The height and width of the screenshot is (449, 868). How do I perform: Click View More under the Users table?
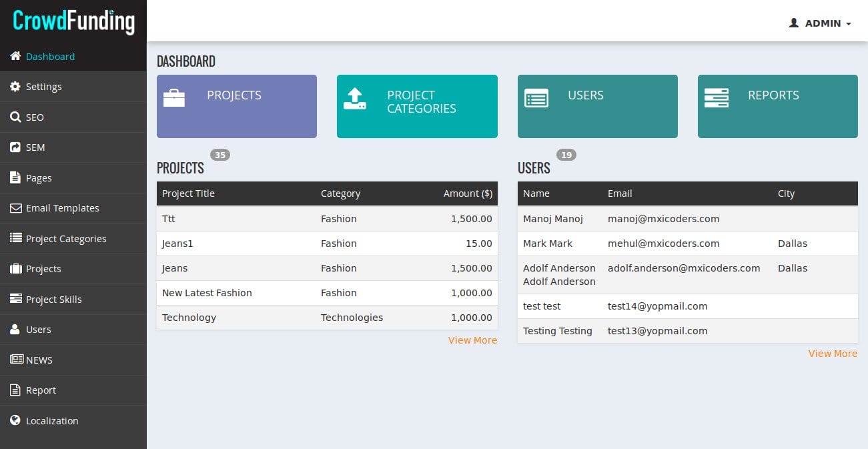[x=833, y=354]
